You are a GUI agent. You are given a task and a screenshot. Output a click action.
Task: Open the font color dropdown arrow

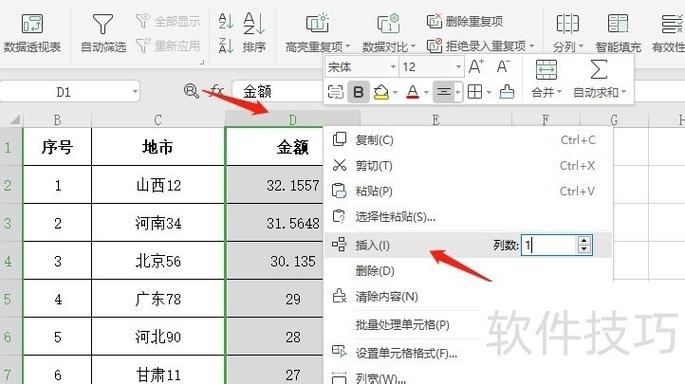[x=426, y=93]
